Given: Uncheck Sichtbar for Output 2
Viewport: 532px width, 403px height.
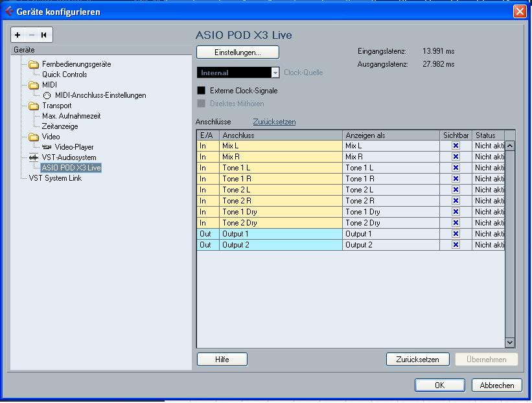Looking at the screenshot, I should (x=456, y=244).
